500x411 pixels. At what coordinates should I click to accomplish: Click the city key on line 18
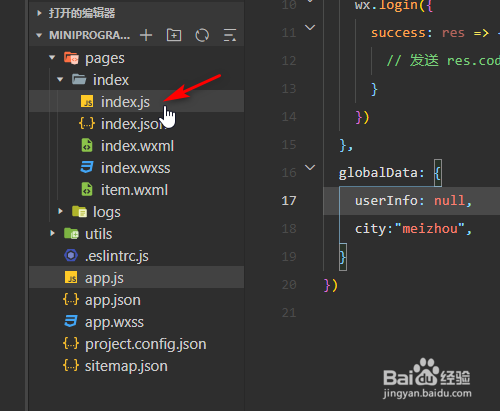click(x=370, y=229)
